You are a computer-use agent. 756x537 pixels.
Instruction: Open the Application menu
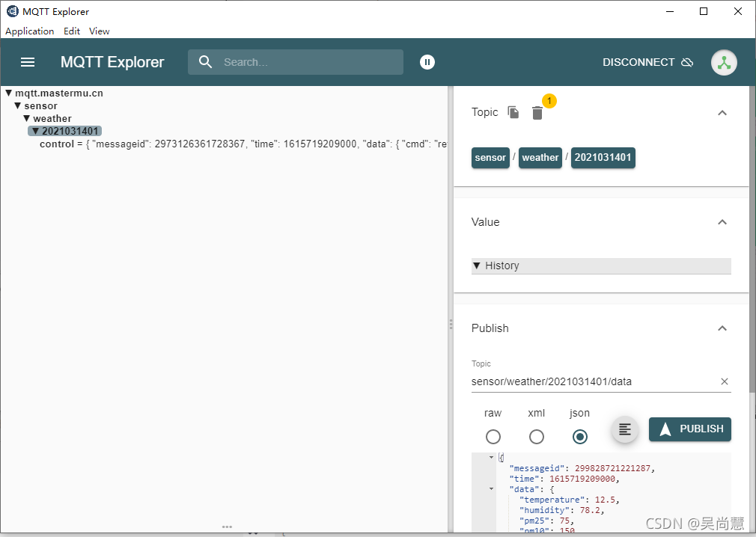coord(29,31)
